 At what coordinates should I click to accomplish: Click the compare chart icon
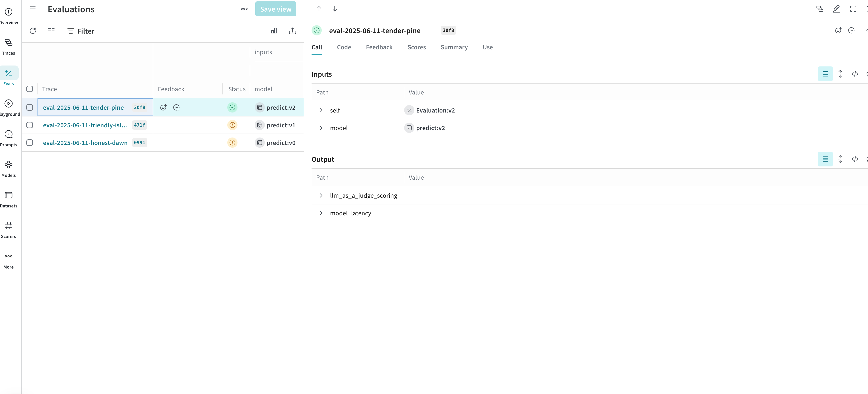(x=274, y=31)
